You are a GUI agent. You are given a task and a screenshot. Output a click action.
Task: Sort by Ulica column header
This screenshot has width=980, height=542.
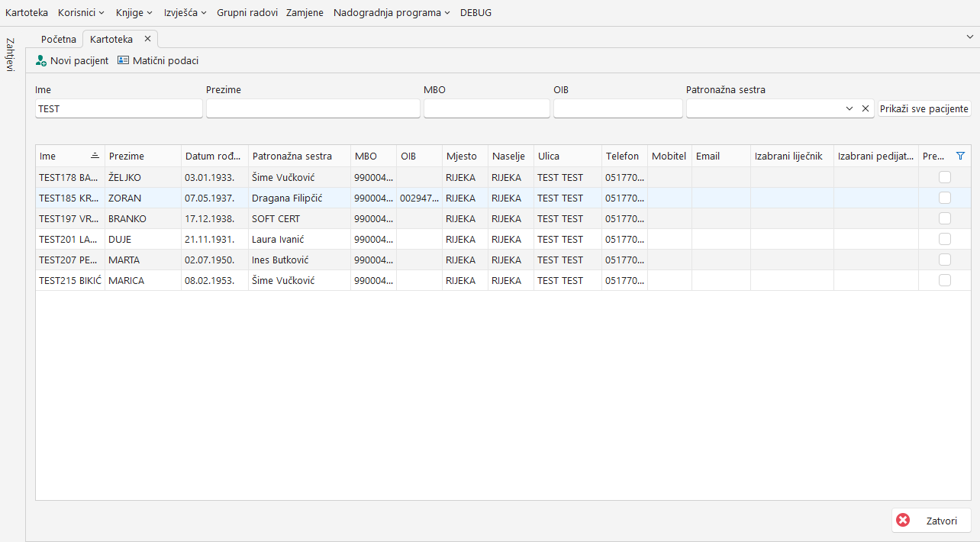[568, 156]
